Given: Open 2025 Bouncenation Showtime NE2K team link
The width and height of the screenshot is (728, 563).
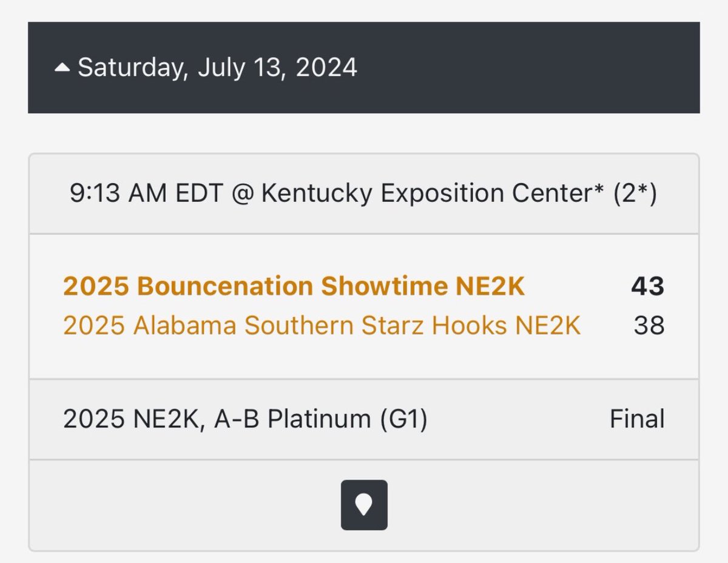Looking at the screenshot, I should [294, 287].
